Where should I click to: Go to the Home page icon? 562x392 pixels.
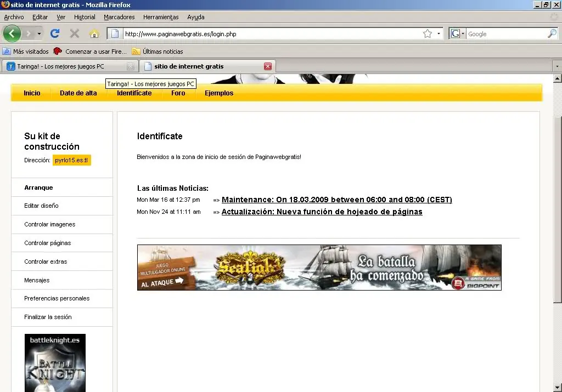94,34
